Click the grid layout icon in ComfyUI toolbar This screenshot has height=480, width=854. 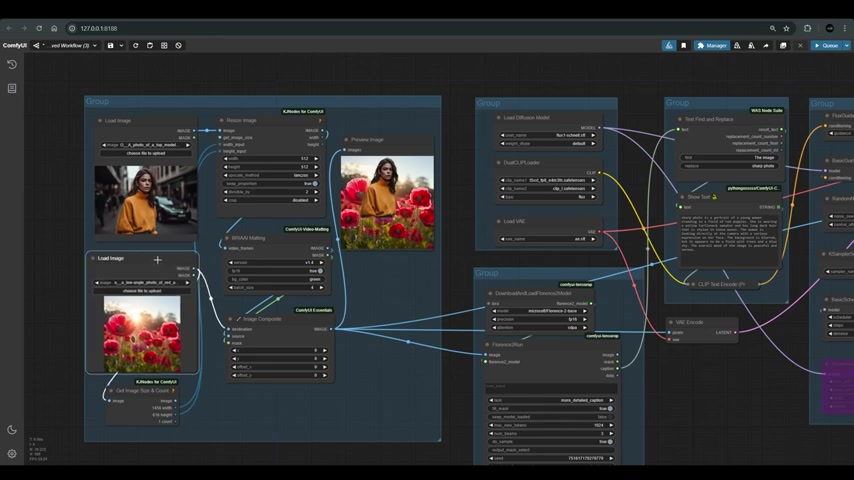coord(164,46)
